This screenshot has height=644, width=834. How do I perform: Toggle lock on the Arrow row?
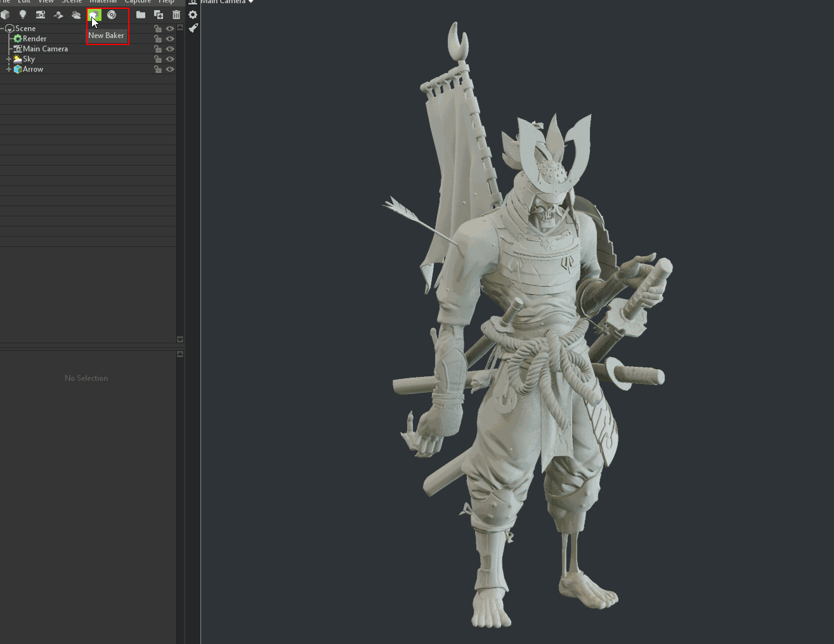[158, 69]
